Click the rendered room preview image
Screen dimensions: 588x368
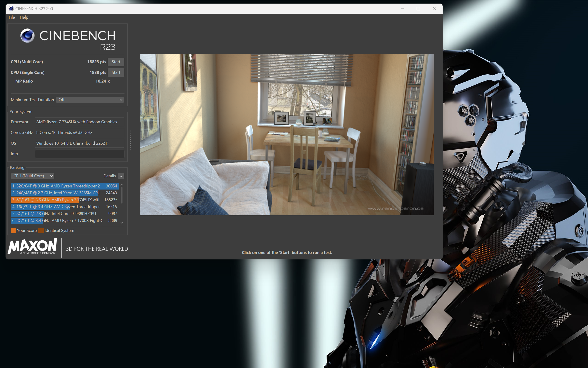[x=286, y=134]
